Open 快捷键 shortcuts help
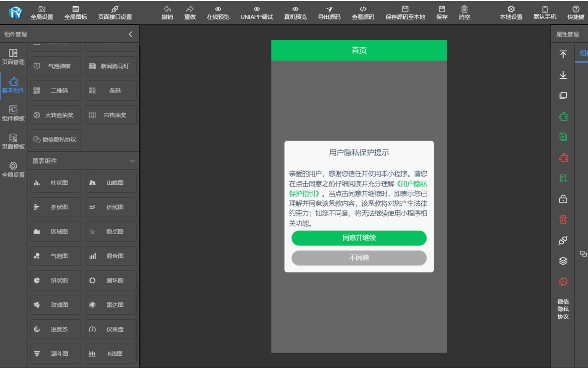This screenshot has width=588, height=368. tap(576, 13)
